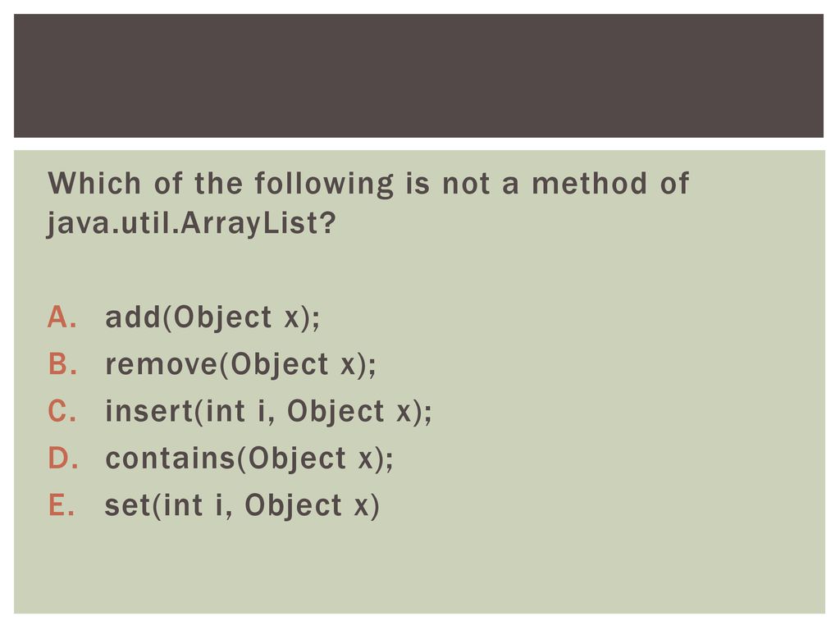This screenshot has height=630, width=840.
Task: Click the java.util.ArrayList? text
Action: (x=191, y=223)
